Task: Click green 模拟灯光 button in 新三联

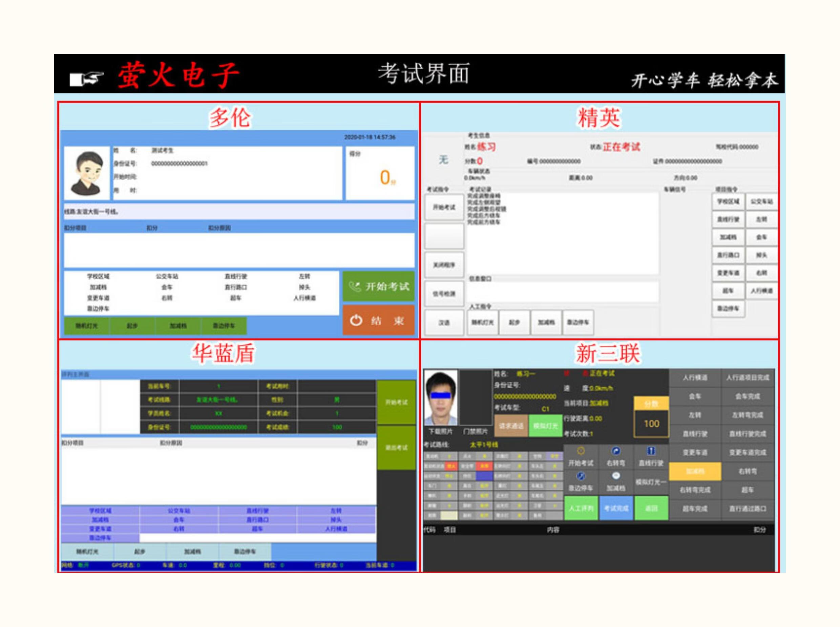Action: point(545,426)
